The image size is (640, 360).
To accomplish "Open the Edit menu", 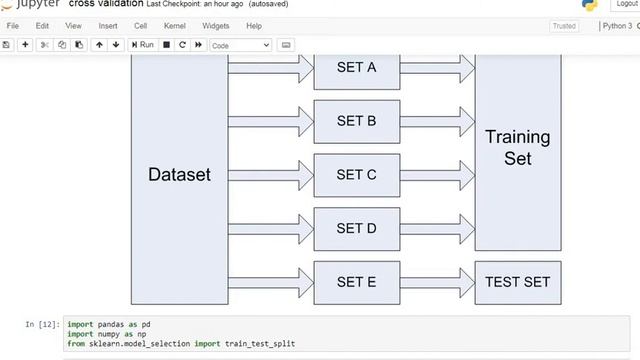I will tap(42, 26).
